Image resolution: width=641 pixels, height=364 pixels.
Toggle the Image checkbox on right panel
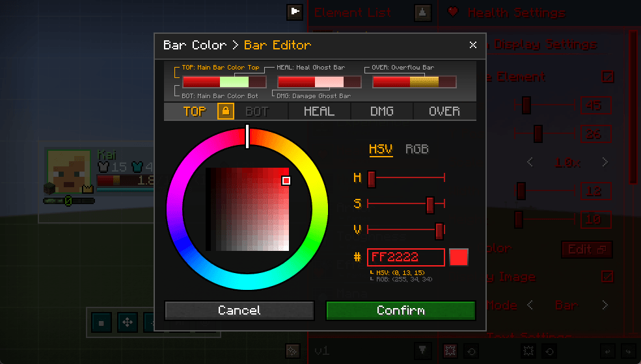tap(608, 277)
